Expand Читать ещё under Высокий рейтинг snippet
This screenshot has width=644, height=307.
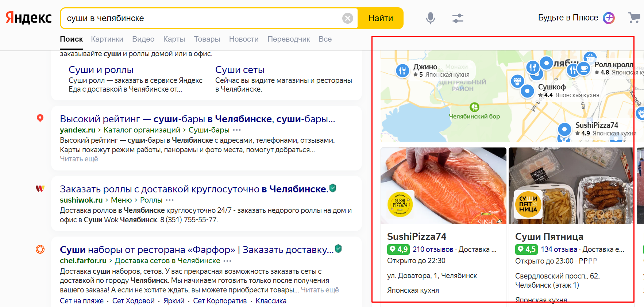point(79,159)
